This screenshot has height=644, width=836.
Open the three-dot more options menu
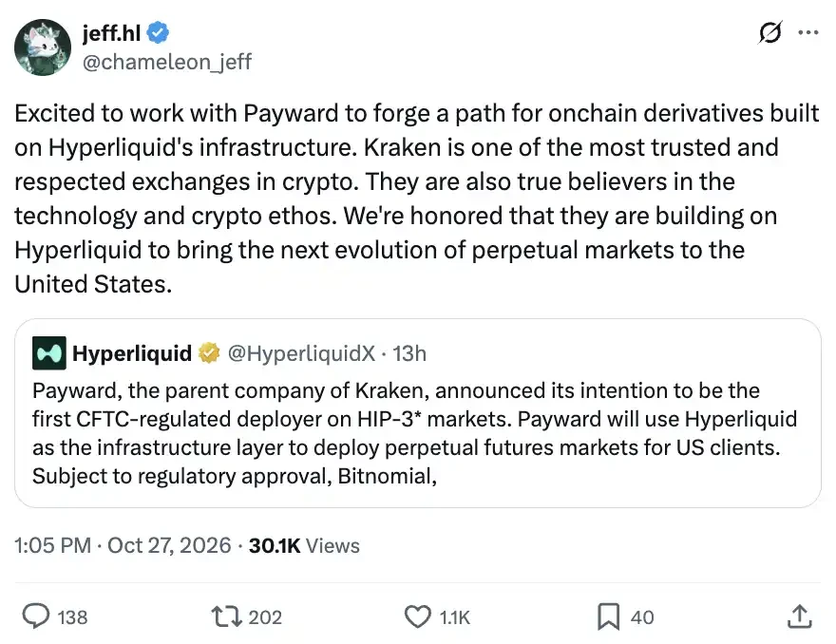(808, 32)
